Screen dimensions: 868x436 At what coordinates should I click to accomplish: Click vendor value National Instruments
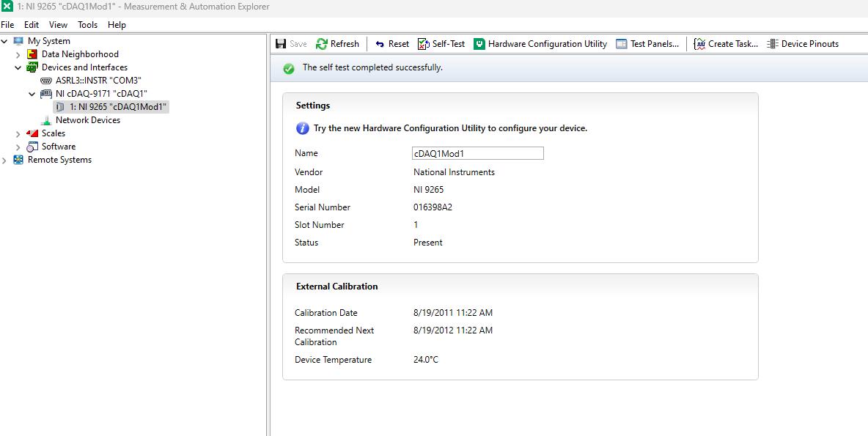tap(454, 172)
